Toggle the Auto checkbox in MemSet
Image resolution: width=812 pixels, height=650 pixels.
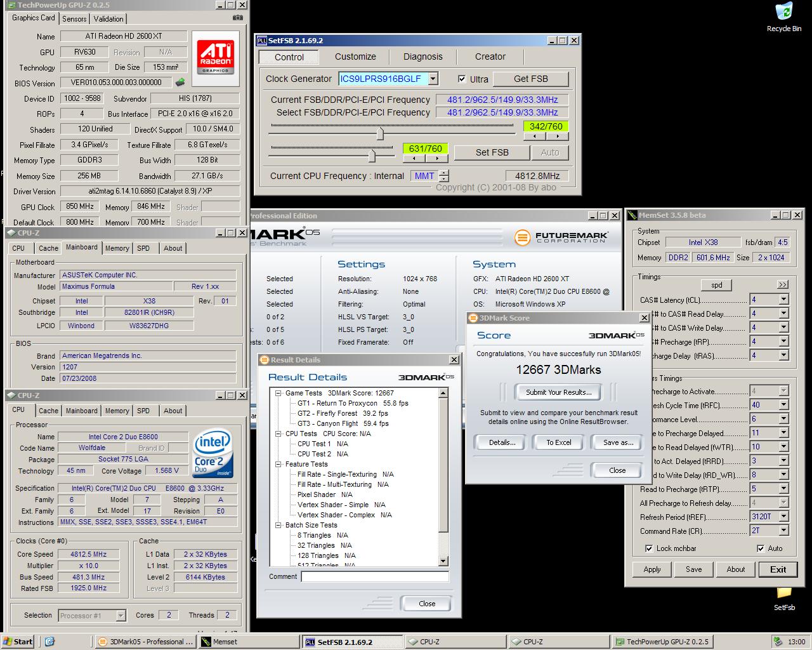click(761, 548)
